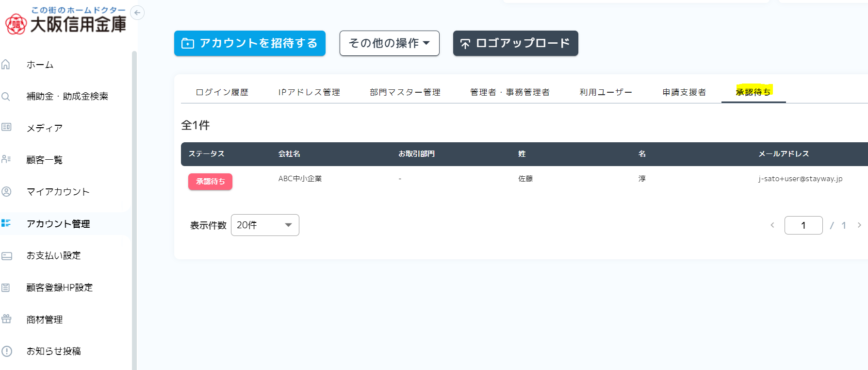
Task: Switch to 利用ユーザー tab
Action: pyautogui.click(x=606, y=92)
